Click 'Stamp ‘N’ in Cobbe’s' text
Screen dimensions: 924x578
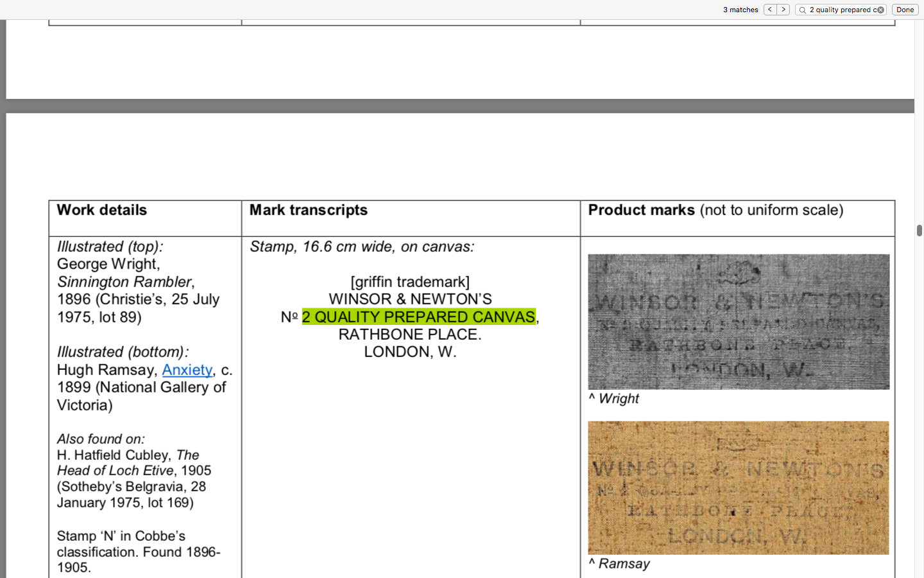[121, 536]
